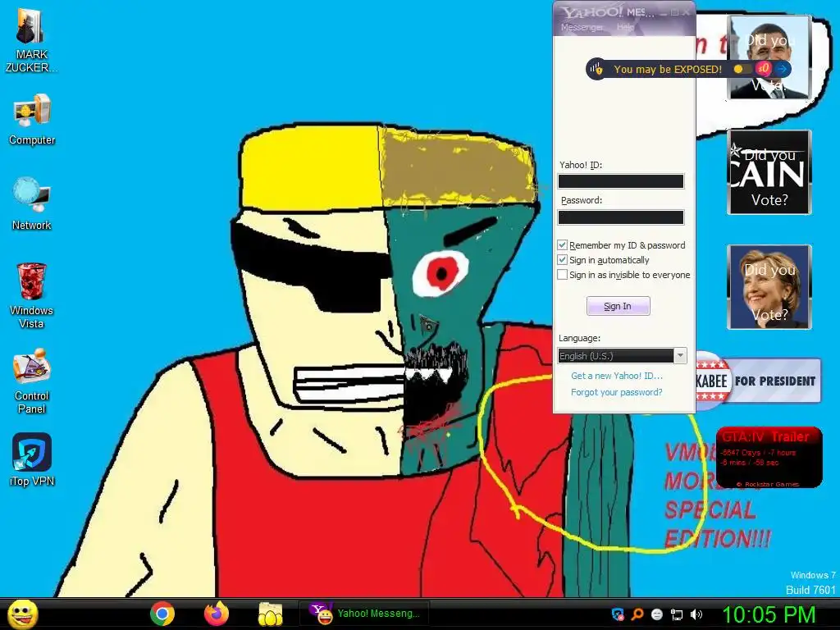840x630 pixels.
Task: Uncheck Remember my ID & password
Action: 563,245
